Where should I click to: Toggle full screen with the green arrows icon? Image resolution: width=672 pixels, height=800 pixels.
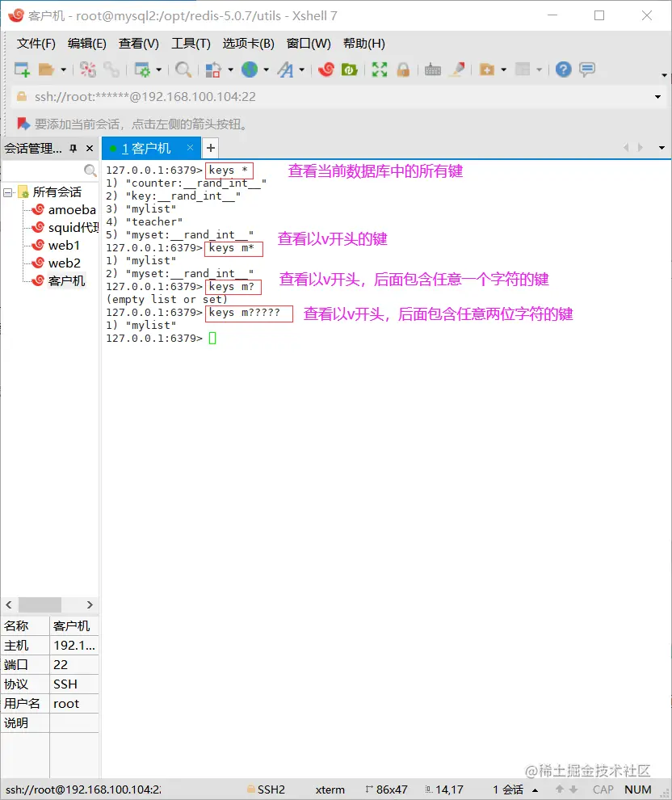click(380, 69)
